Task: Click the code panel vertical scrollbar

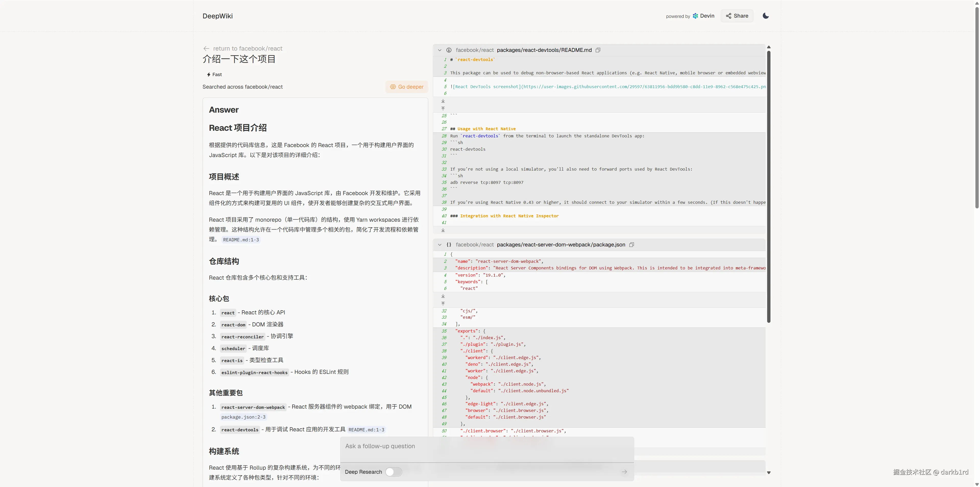Action: coord(768,187)
